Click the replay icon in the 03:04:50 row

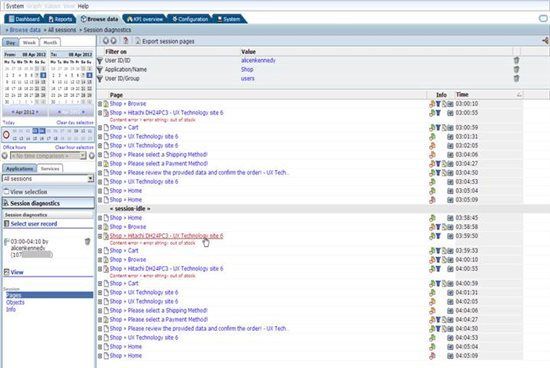click(444, 173)
